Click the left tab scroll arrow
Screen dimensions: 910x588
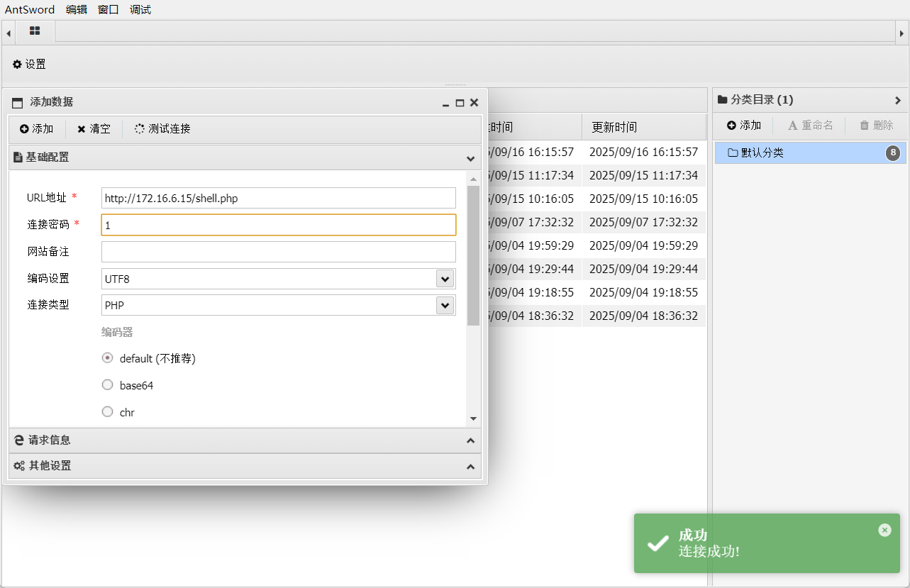click(9, 33)
